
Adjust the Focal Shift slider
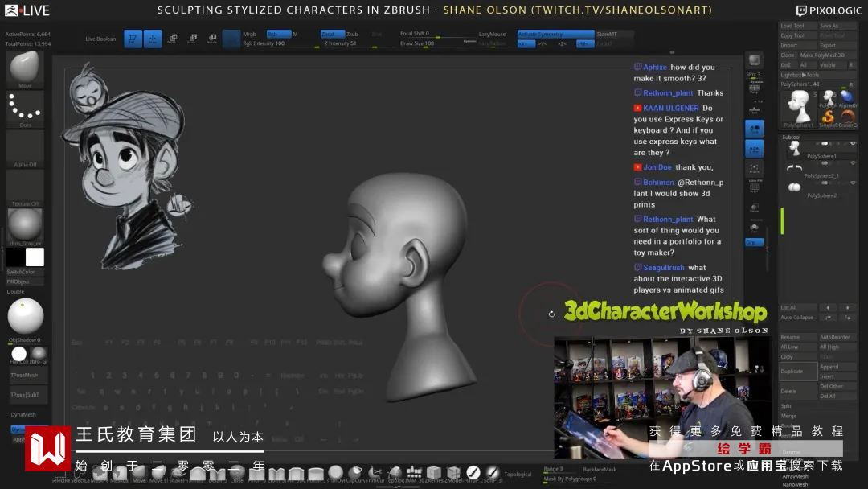click(x=437, y=34)
